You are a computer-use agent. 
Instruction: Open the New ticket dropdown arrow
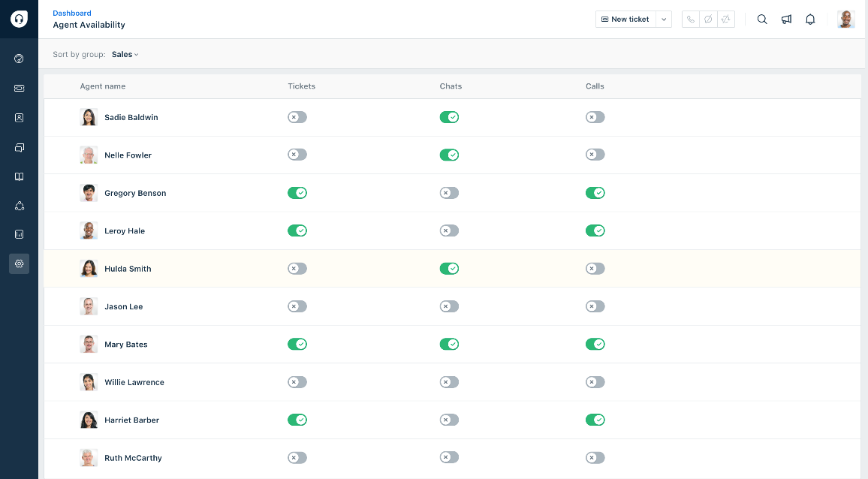pos(664,20)
